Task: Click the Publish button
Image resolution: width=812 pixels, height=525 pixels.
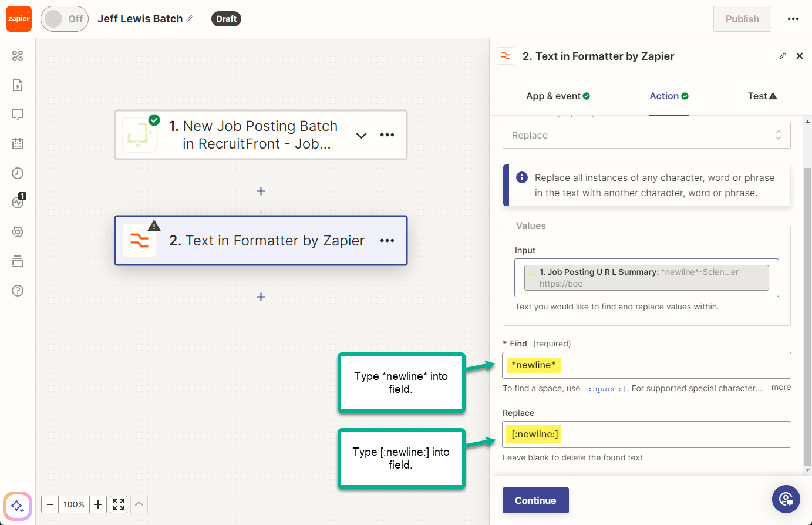Action: (742, 19)
